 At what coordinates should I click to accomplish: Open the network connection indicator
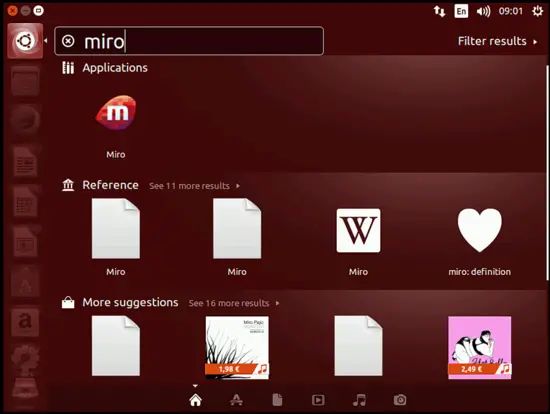click(x=439, y=11)
